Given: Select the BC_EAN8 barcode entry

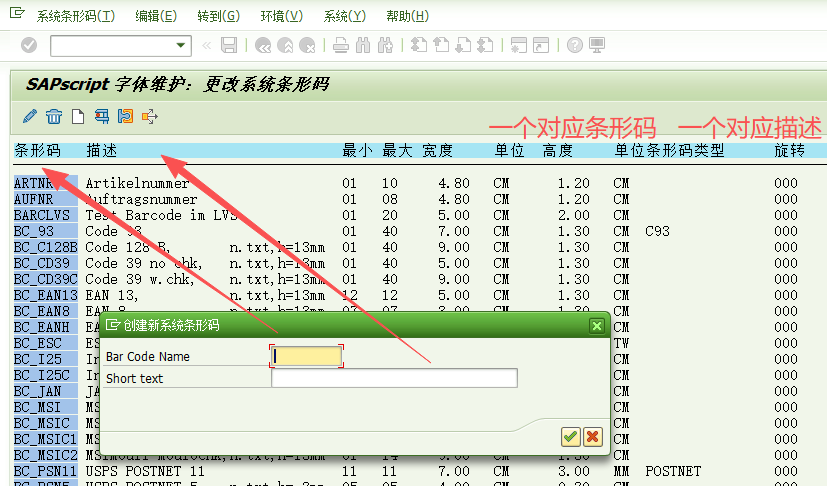Looking at the screenshot, I should coord(46,311).
